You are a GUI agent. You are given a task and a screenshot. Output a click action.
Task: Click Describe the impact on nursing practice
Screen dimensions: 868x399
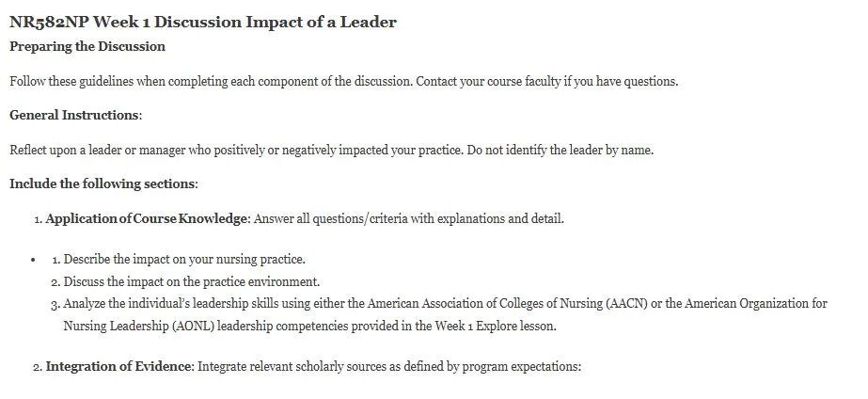click(184, 260)
